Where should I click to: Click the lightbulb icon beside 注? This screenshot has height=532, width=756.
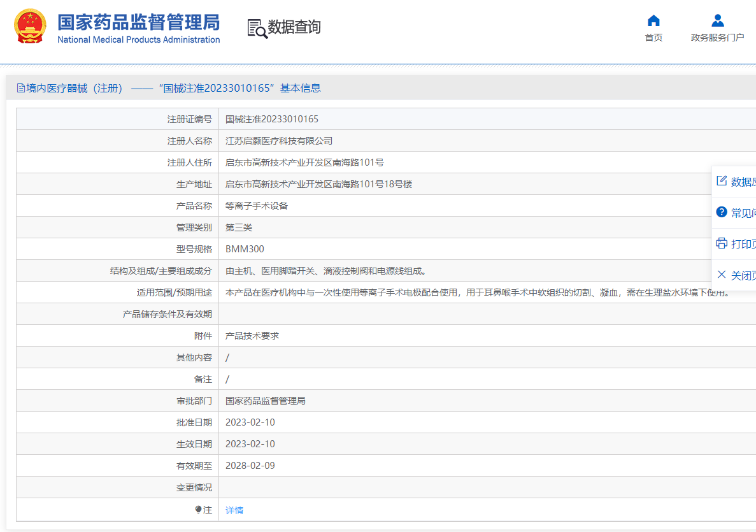[198, 509]
